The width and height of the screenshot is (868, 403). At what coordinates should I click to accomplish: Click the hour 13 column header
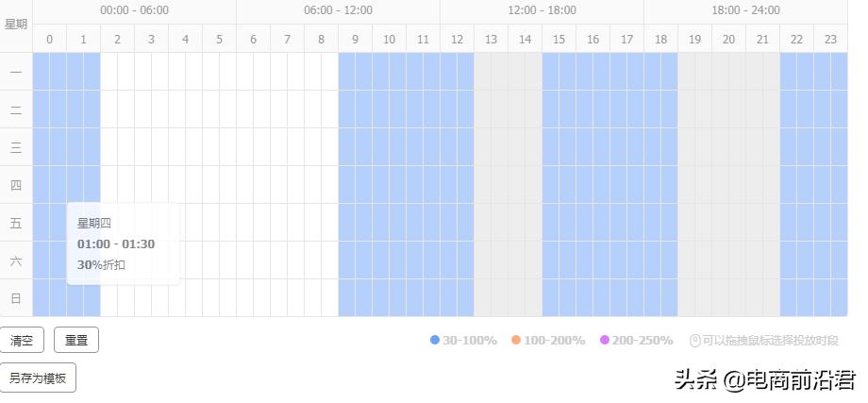pos(491,39)
